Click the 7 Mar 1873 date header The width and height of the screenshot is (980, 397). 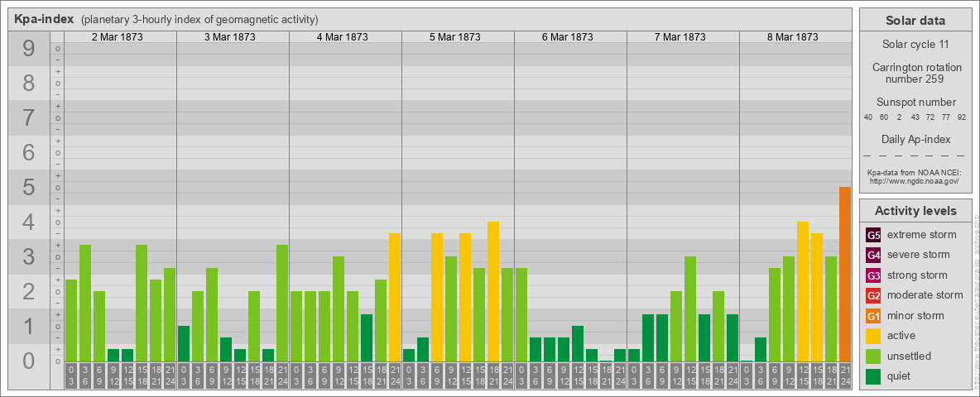click(x=680, y=37)
